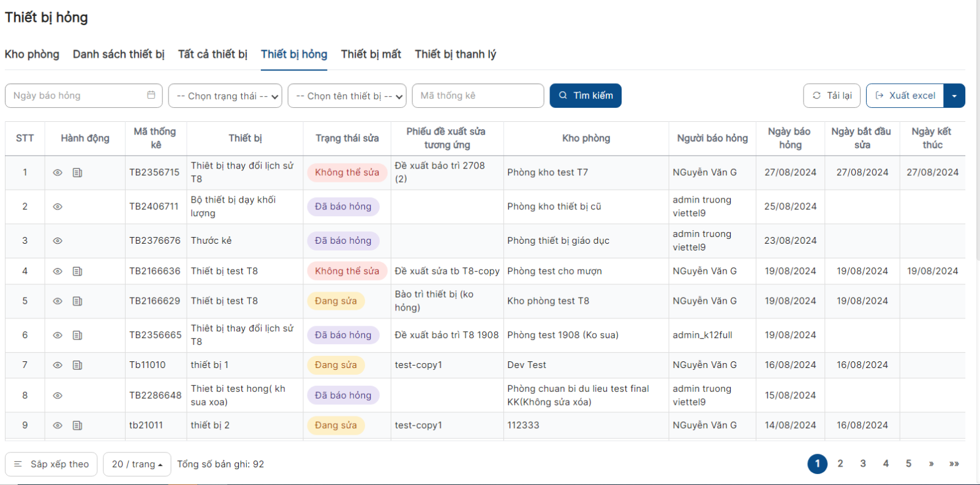View details eye icon for tb21011
Screen dimensions: 980x485
[x=58, y=426]
